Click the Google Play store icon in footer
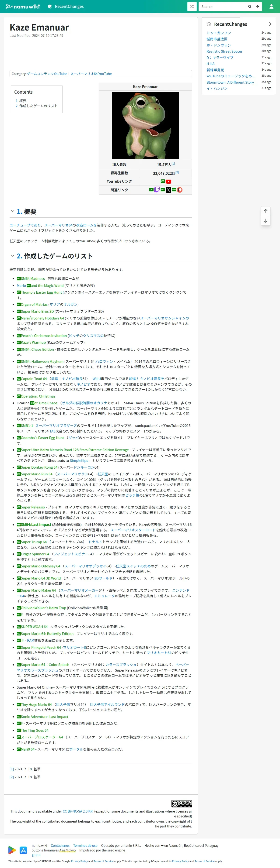Viewport: 280px width, 868px height. pos(12,850)
